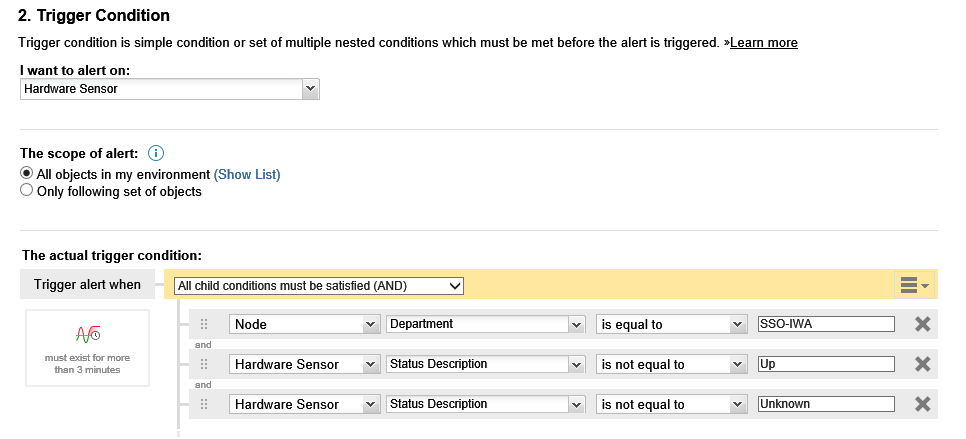Click the 'must exist for more than 3 minutes' icon
This screenshot has width=966, height=439.
pyautogui.click(x=87, y=333)
